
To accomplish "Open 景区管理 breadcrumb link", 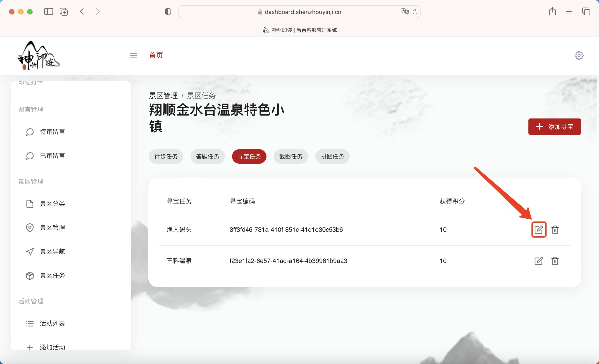I will [163, 95].
